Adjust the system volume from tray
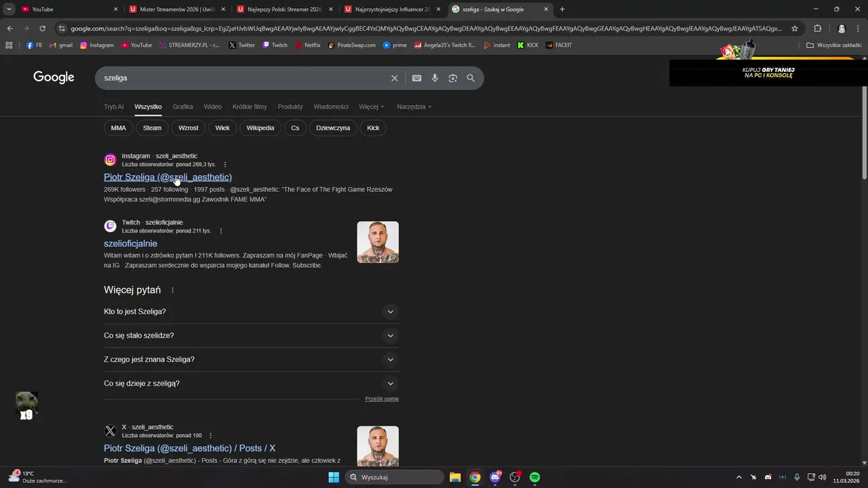868x488 pixels. 823,477
